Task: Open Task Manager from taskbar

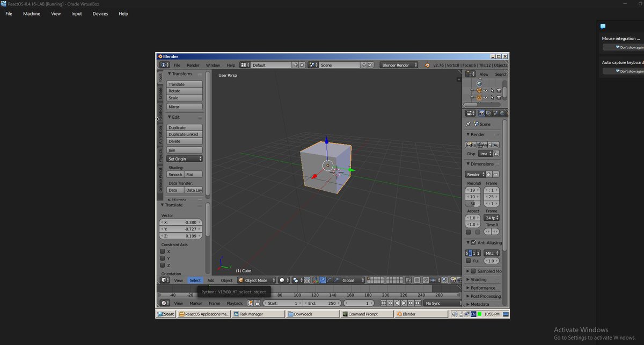Action: (259, 314)
